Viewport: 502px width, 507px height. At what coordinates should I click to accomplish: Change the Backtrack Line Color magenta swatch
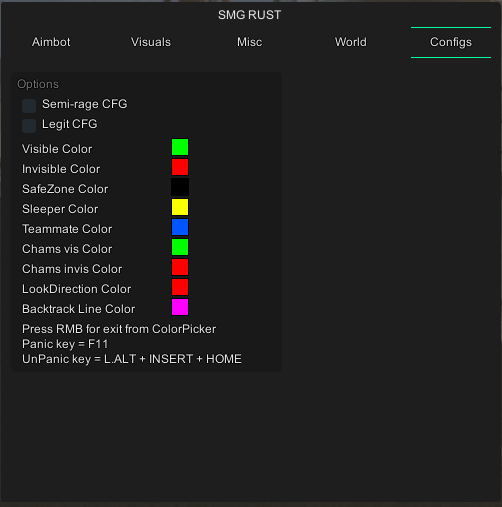(180, 307)
